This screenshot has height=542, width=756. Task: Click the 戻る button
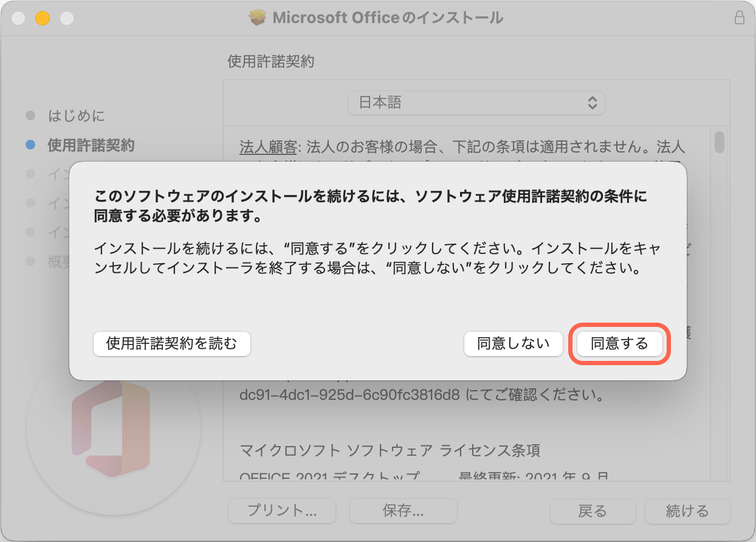point(593,511)
